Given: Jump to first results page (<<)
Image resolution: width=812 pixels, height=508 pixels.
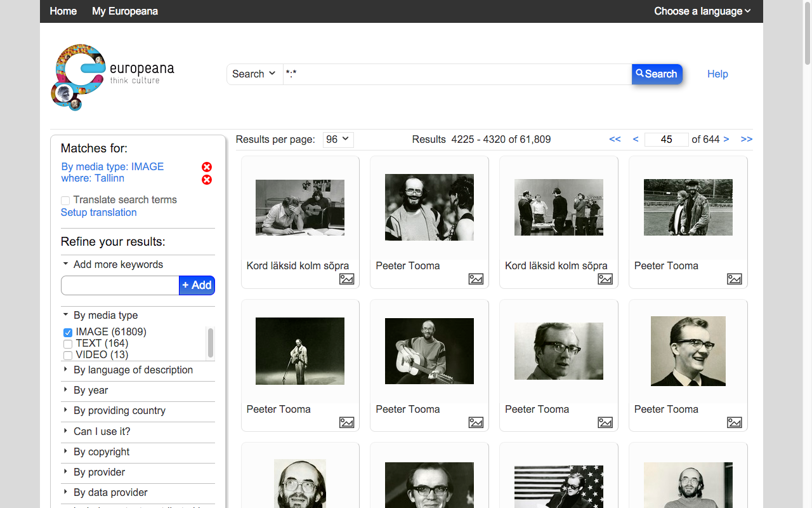Looking at the screenshot, I should click(x=615, y=139).
